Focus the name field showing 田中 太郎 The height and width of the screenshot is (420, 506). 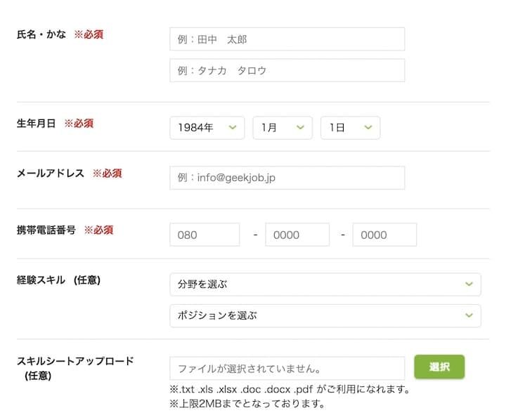[287, 39]
